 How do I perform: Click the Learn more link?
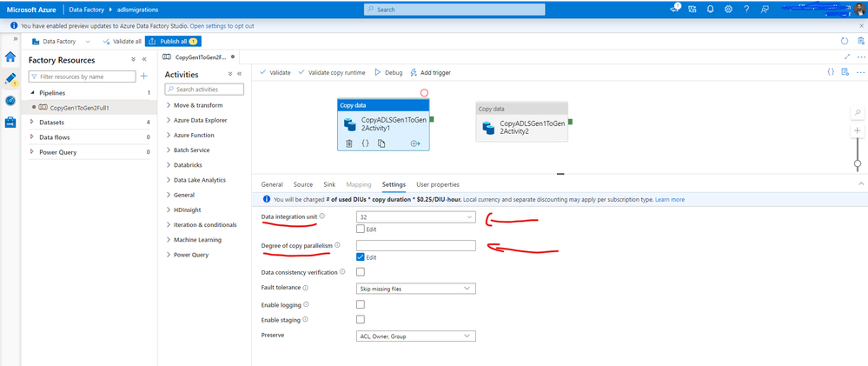(x=670, y=199)
